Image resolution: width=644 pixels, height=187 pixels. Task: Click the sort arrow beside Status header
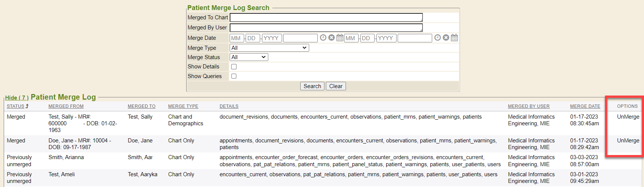click(x=27, y=106)
